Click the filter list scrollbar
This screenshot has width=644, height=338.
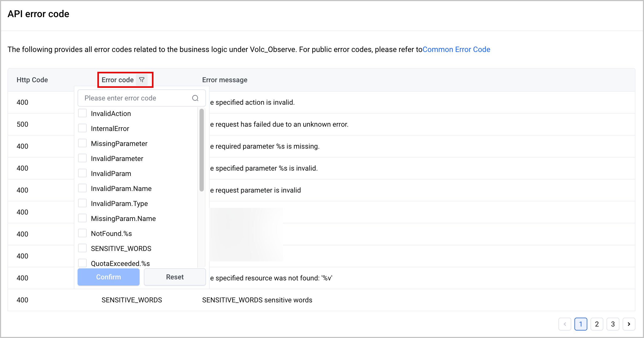coord(202,150)
